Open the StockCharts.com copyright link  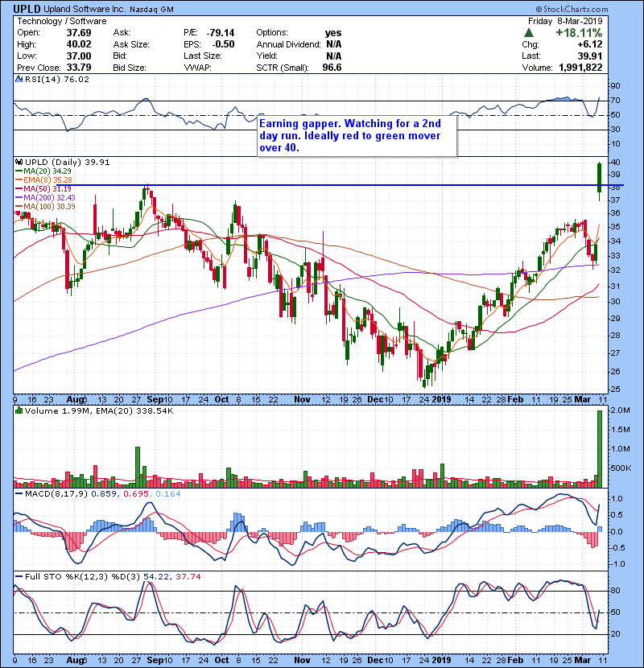pyautogui.click(x=572, y=9)
